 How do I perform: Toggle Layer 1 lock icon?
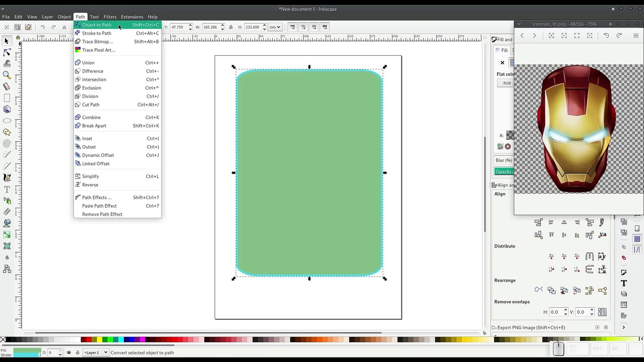pyautogui.click(x=77, y=352)
